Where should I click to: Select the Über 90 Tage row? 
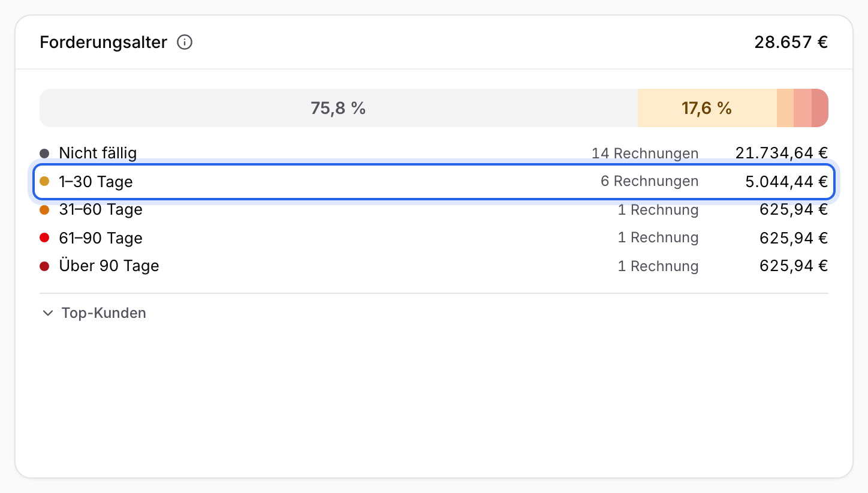pos(434,266)
